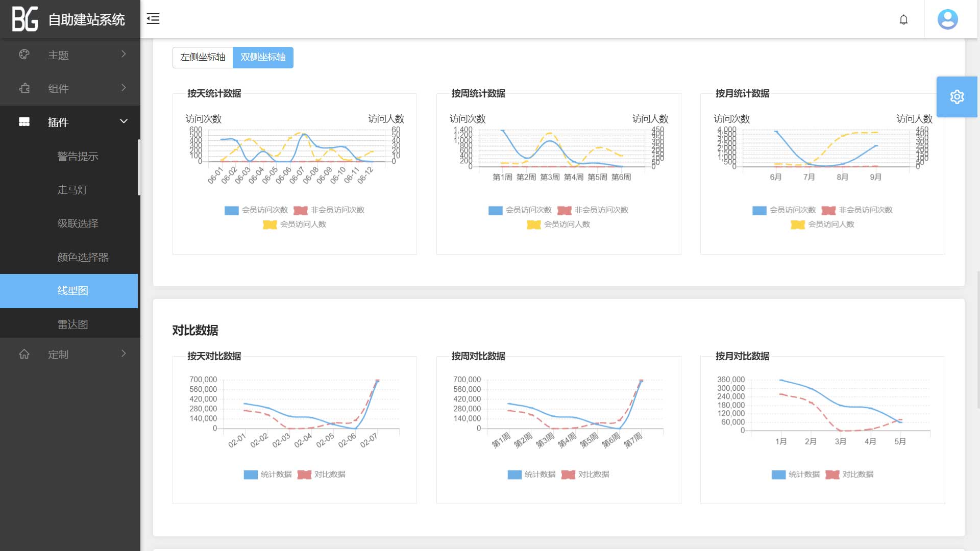This screenshot has width=980, height=551.
Task: Collapse the 插件 menu chevron
Action: point(124,121)
